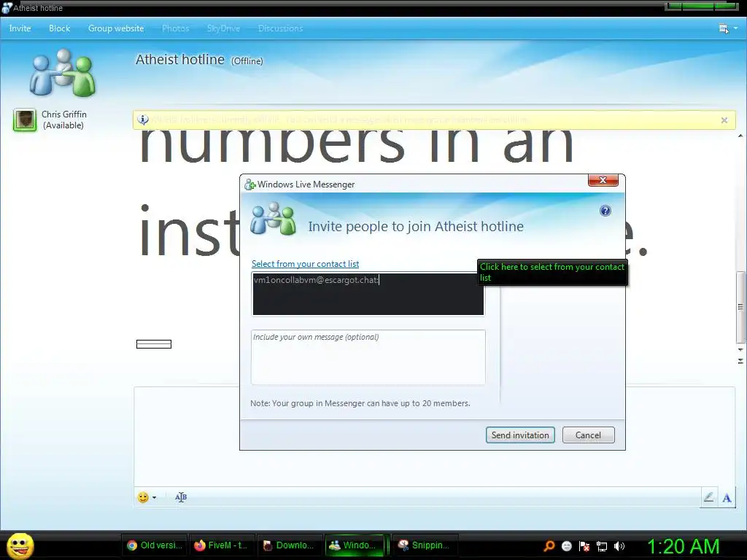Expand the emoticon picker dropdown arrow
Viewport: 747px width, 560px height.
154,497
